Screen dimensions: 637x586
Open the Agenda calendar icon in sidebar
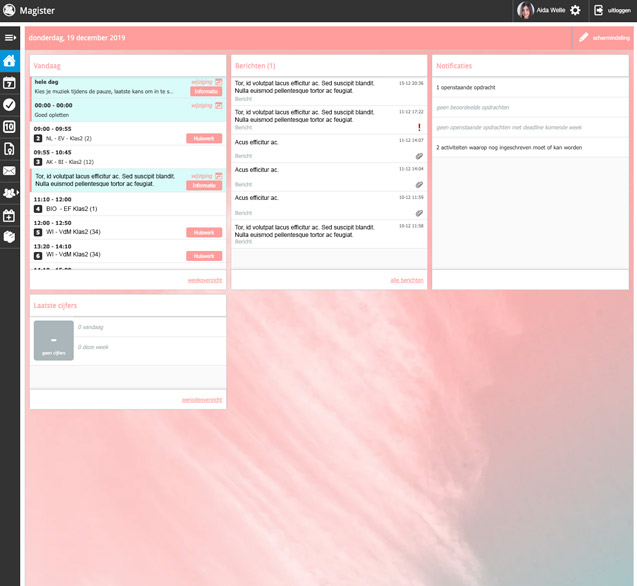click(9, 83)
